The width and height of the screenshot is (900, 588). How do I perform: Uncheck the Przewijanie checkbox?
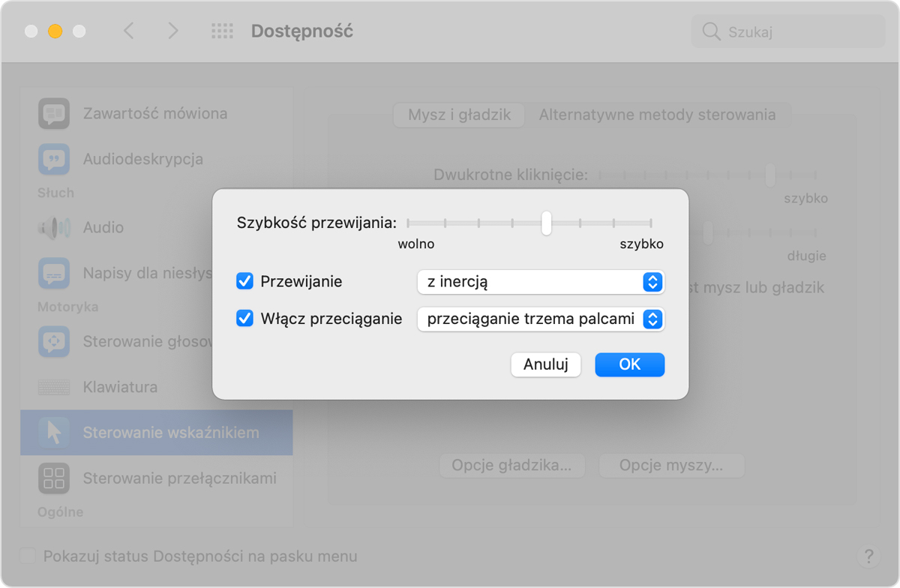pos(244,281)
